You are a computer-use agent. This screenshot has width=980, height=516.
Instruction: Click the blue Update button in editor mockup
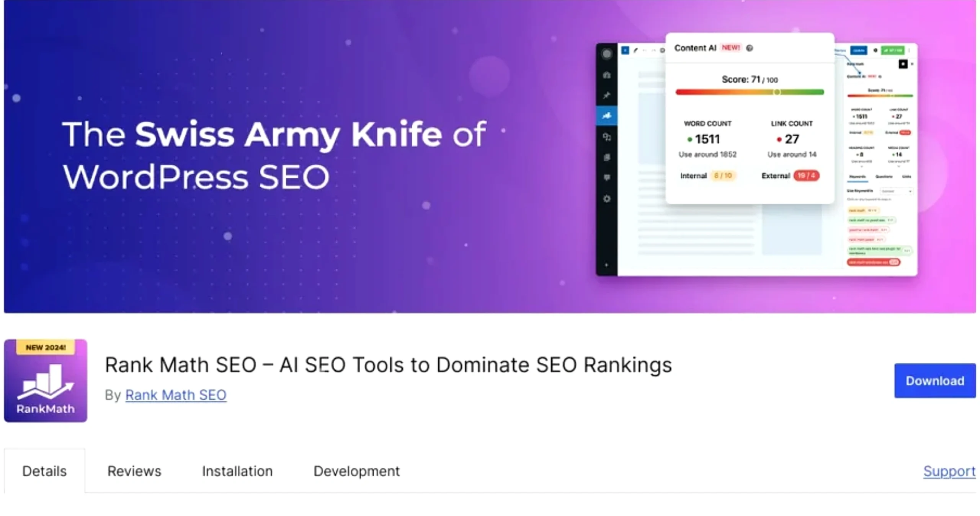858,50
